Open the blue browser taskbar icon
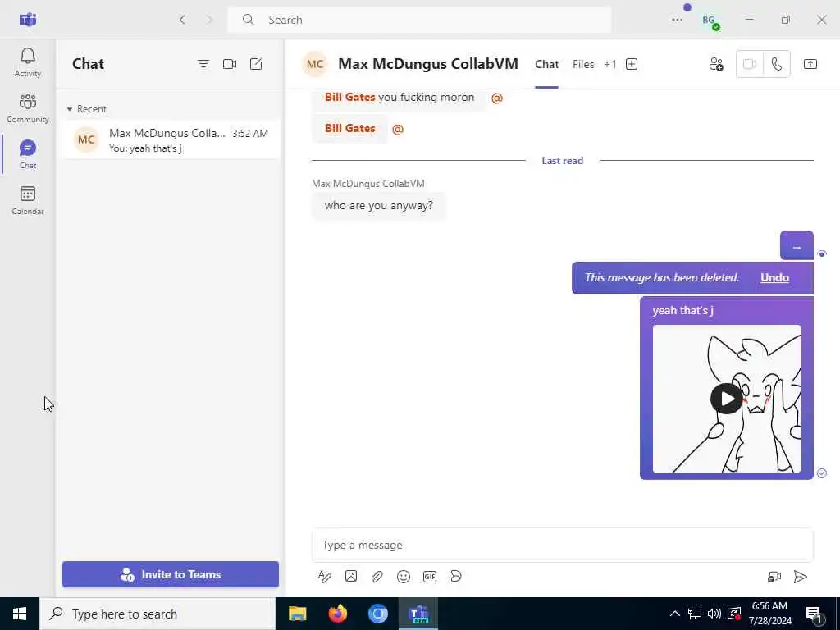 point(377,614)
